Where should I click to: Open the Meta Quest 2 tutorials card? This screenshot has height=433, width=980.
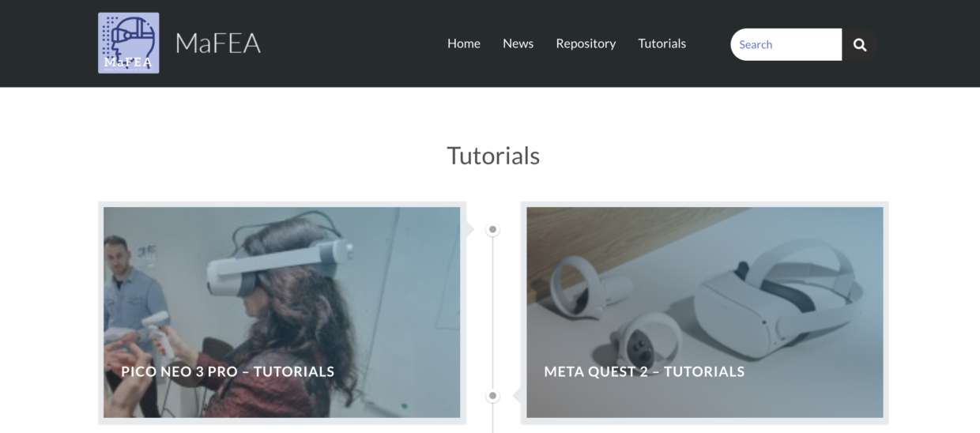point(705,312)
